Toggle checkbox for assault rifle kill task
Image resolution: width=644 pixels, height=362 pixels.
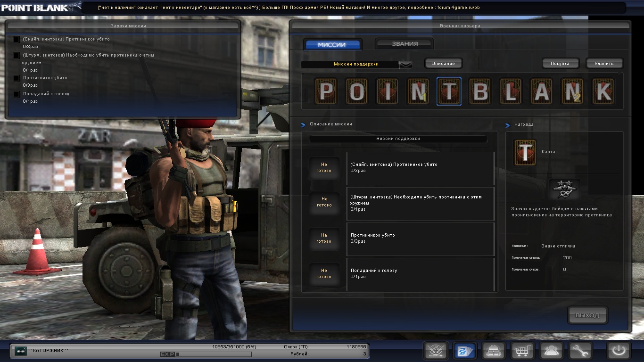coord(17,56)
